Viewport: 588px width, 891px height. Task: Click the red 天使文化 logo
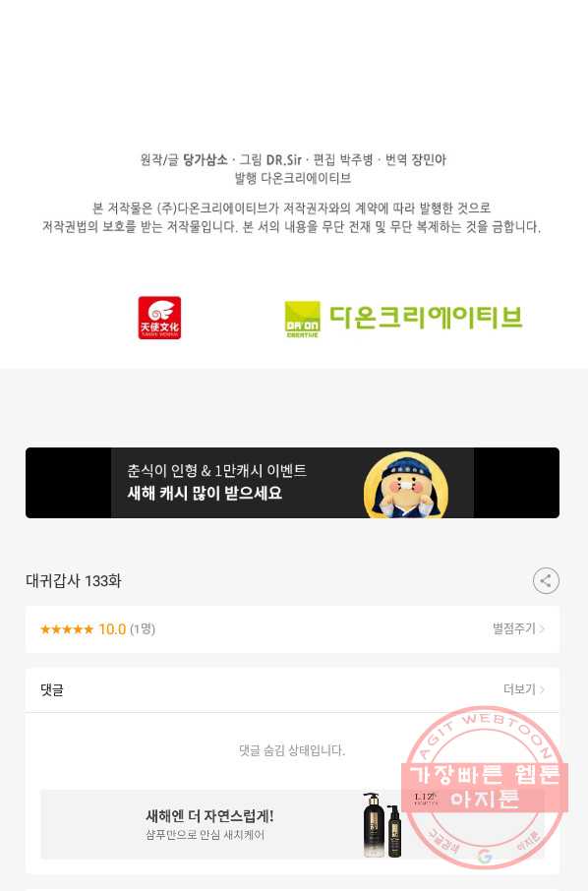[159, 318]
